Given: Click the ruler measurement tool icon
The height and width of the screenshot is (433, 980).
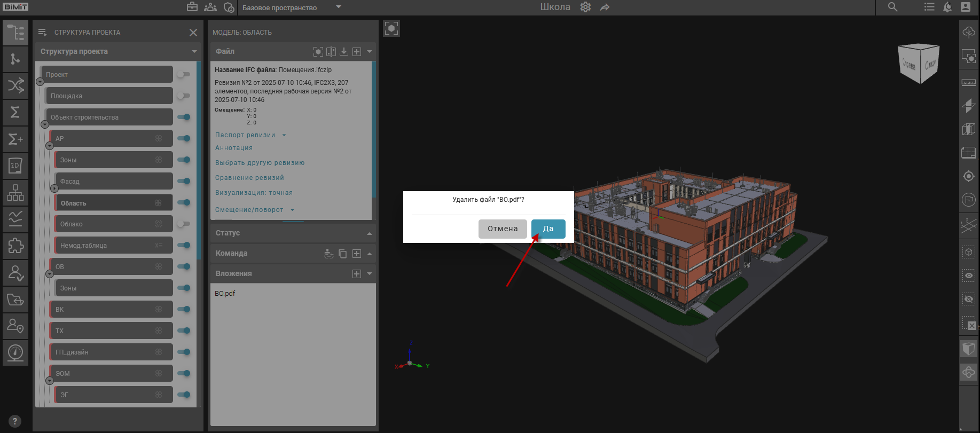Looking at the screenshot, I should (x=968, y=83).
